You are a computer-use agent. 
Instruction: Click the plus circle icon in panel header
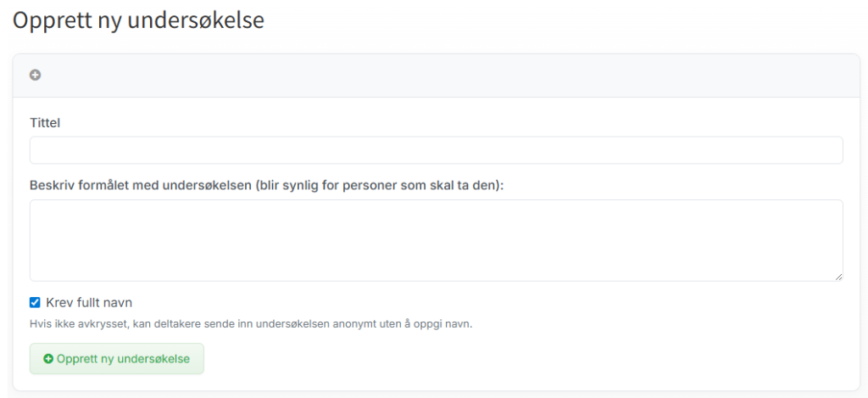click(36, 76)
